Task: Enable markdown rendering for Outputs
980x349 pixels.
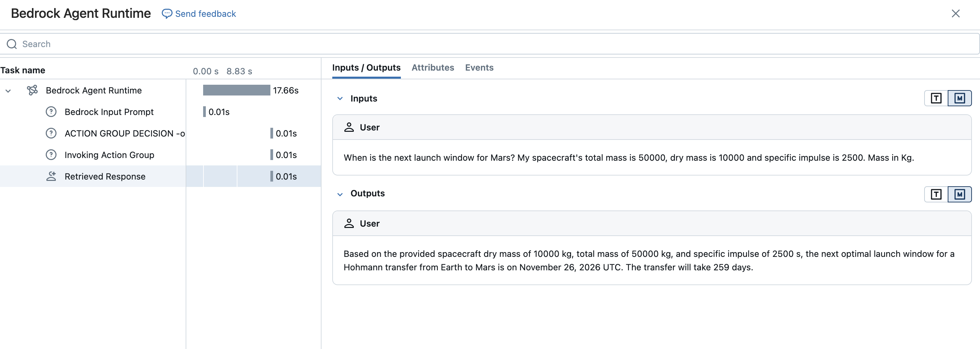Action: (959, 195)
